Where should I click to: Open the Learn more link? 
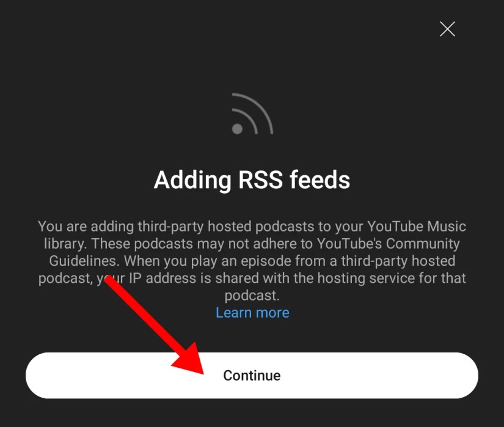point(252,312)
